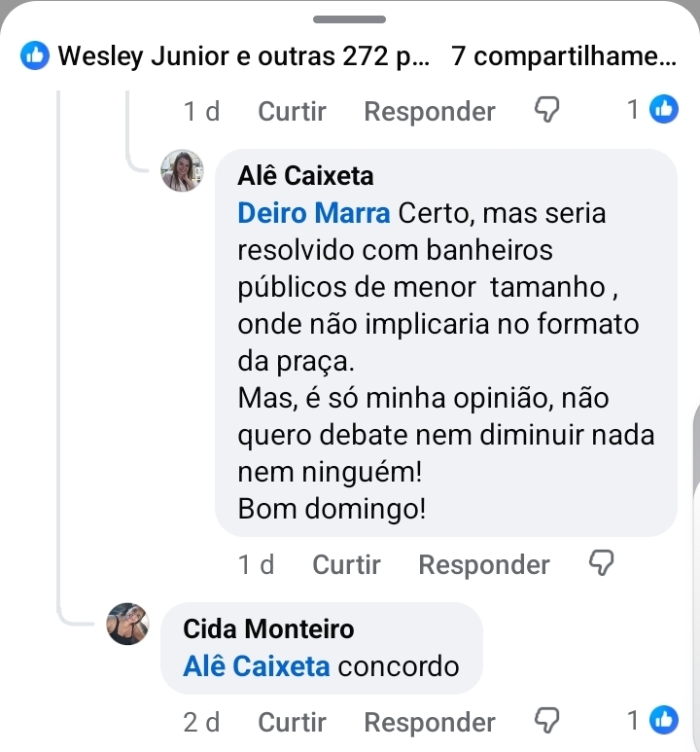
Task: Reply to Alê Caixeta's comment with Responder
Action: click(x=483, y=564)
